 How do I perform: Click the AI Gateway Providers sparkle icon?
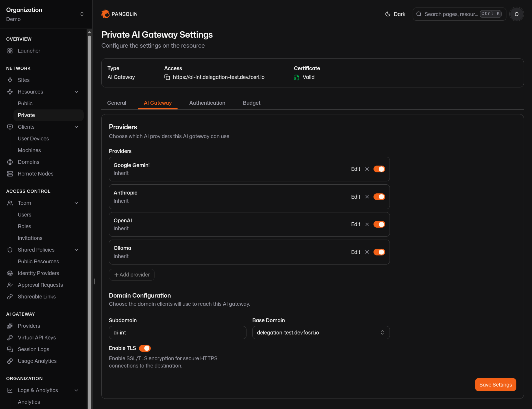click(10, 326)
